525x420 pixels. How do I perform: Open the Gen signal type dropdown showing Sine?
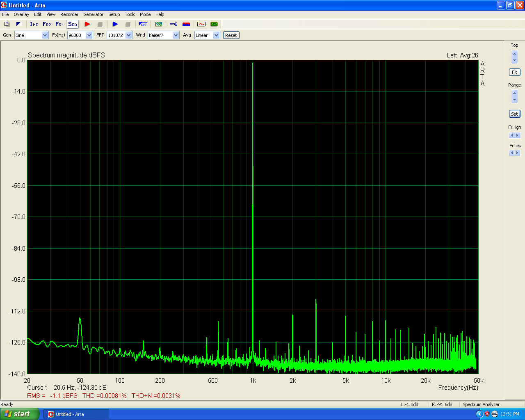[32, 35]
